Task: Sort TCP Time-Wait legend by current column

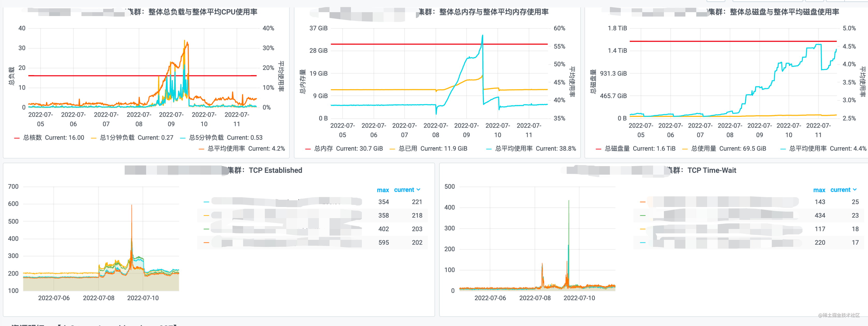Action: [x=843, y=190]
